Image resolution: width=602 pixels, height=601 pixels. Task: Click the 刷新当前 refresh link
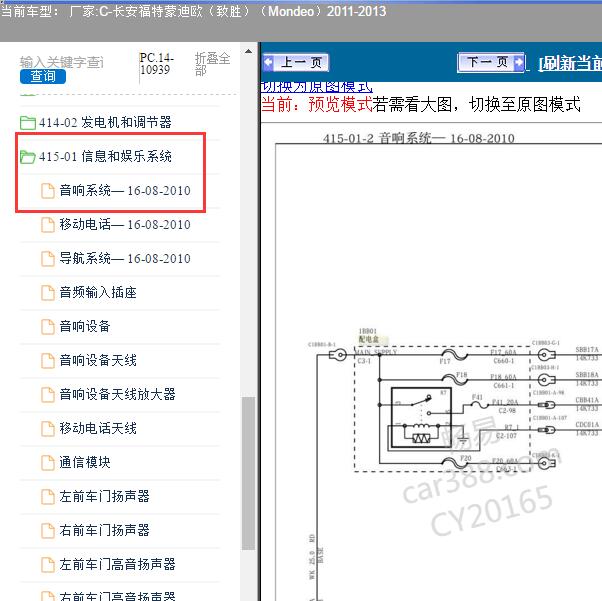[x=570, y=63]
